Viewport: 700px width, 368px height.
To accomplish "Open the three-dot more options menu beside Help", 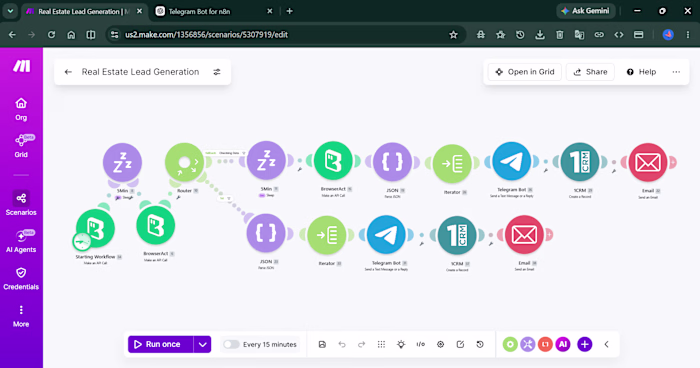I will pos(676,72).
